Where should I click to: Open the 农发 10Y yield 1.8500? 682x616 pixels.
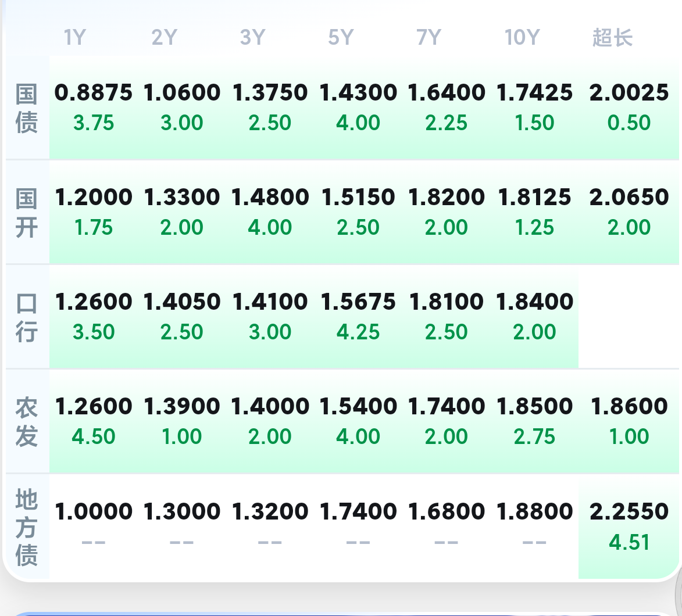pyautogui.click(x=535, y=406)
